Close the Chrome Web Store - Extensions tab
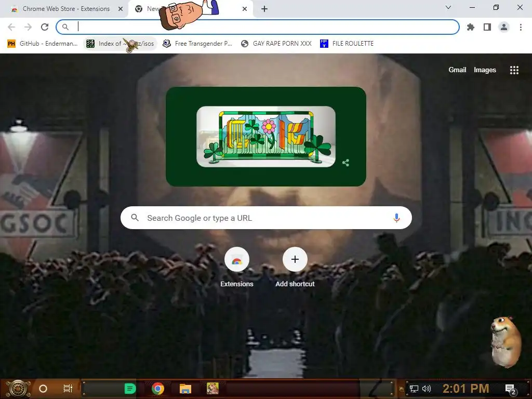The height and width of the screenshot is (399, 532). coord(121,9)
